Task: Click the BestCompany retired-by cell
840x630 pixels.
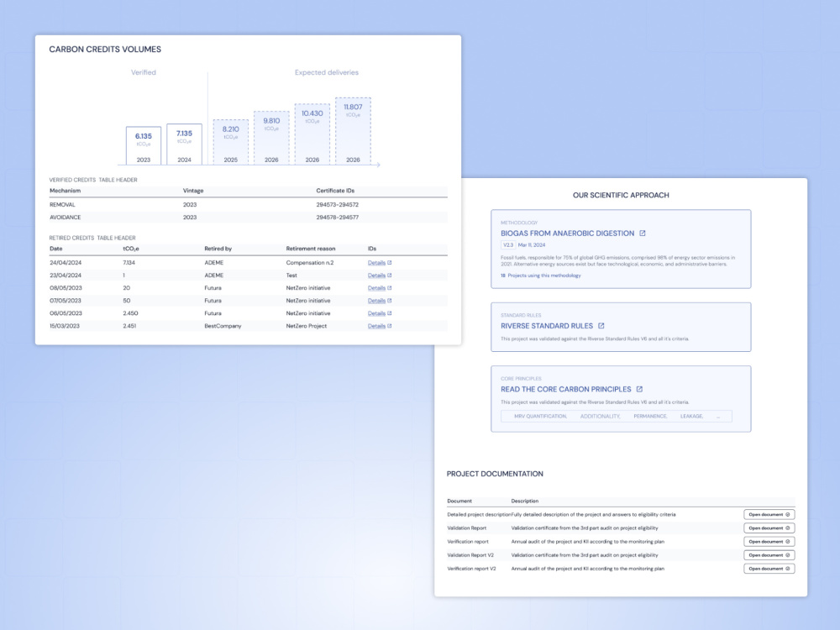Action: [223, 326]
